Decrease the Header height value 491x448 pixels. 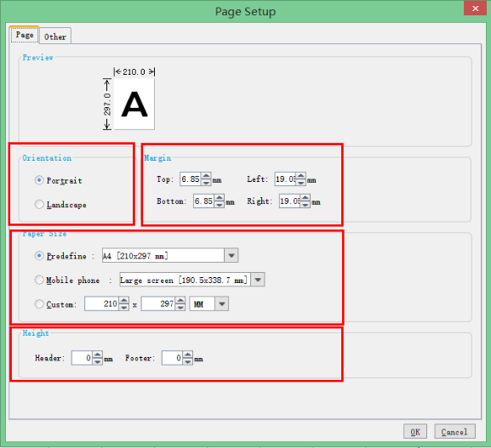[98, 361]
